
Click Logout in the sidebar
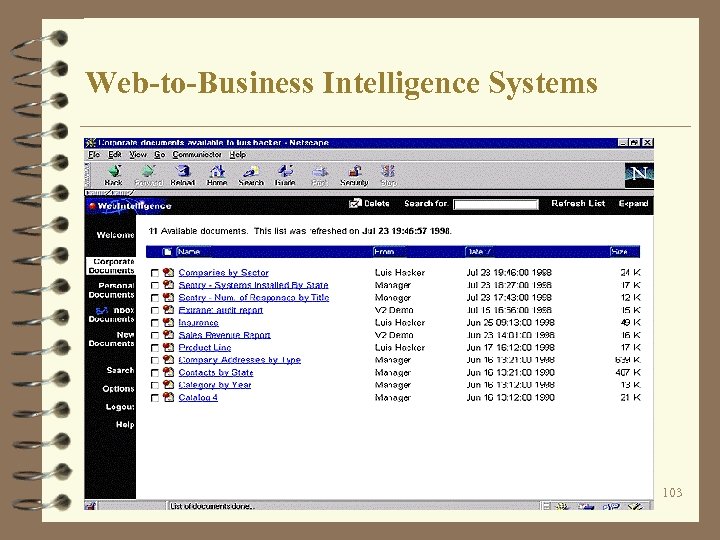tap(120, 407)
